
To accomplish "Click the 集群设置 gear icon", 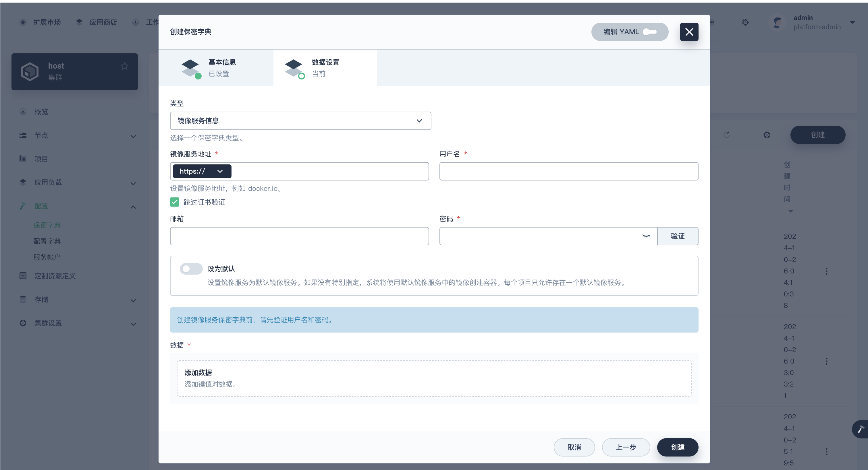I will tap(23, 323).
